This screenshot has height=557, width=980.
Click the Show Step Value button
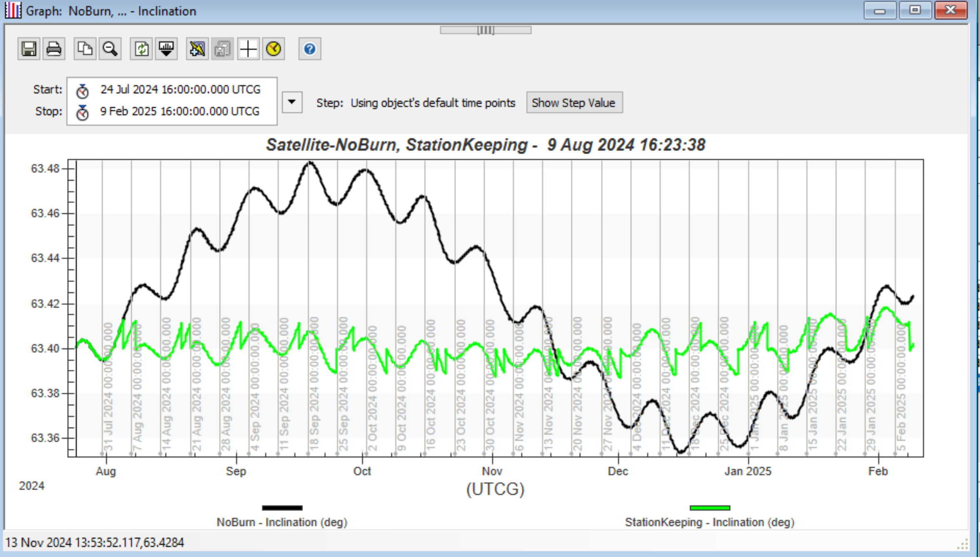(x=574, y=103)
